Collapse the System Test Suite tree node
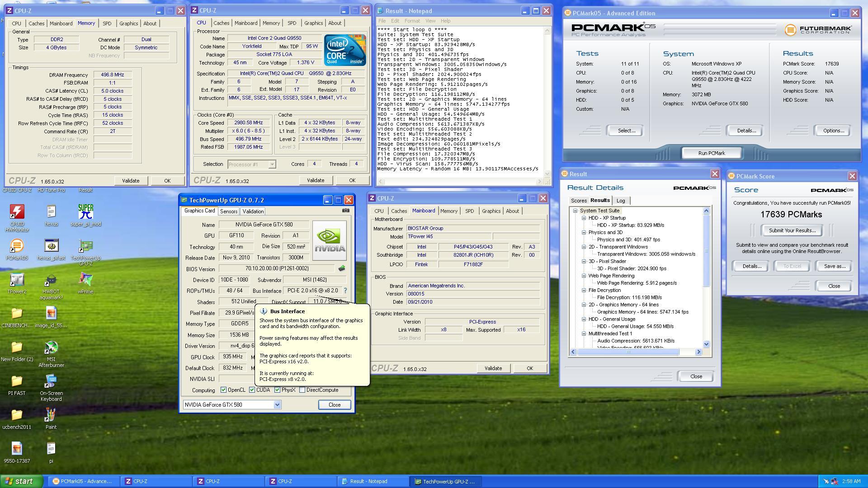 (575, 211)
